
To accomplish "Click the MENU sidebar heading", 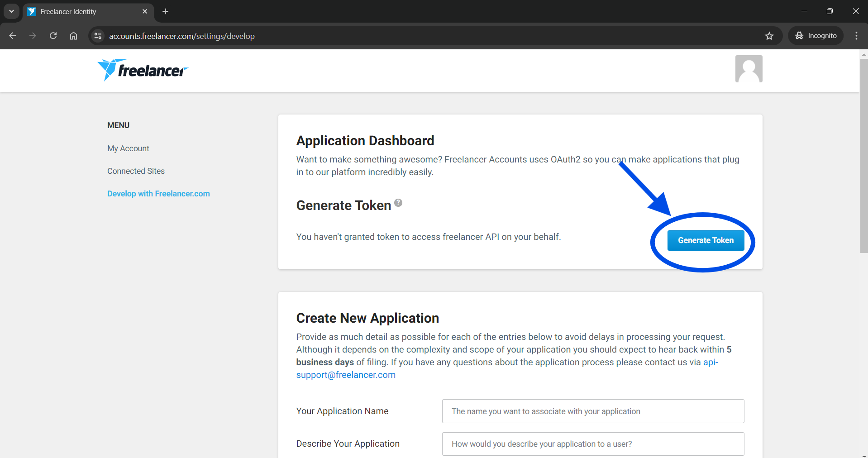I will click(x=118, y=125).
